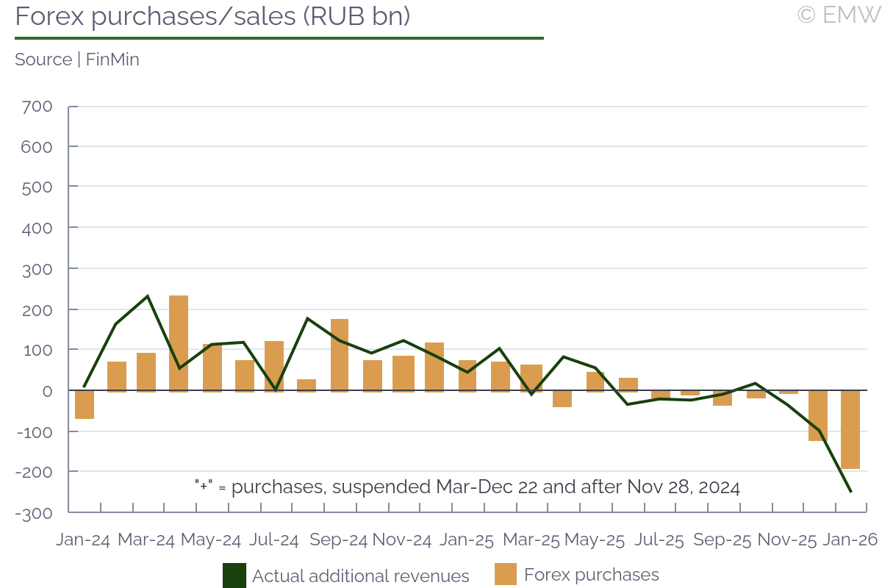Screen dimensions: 882x588
Task: Click the tallest orange bar for Apr-24
Action: point(179,343)
